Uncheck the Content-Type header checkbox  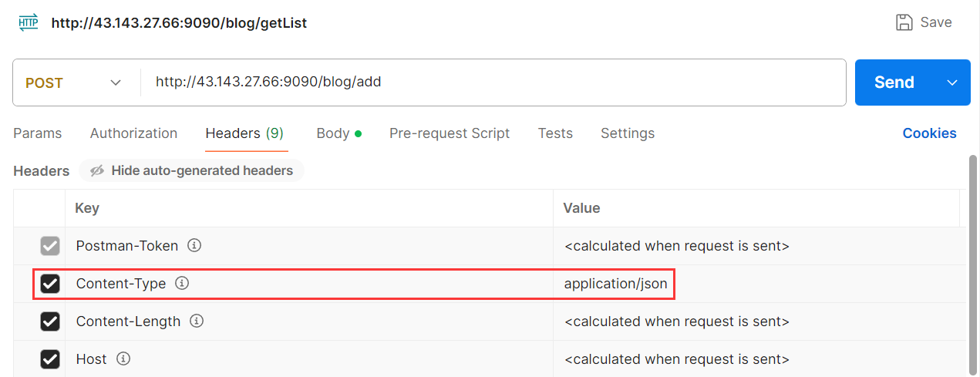click(50, 284)
